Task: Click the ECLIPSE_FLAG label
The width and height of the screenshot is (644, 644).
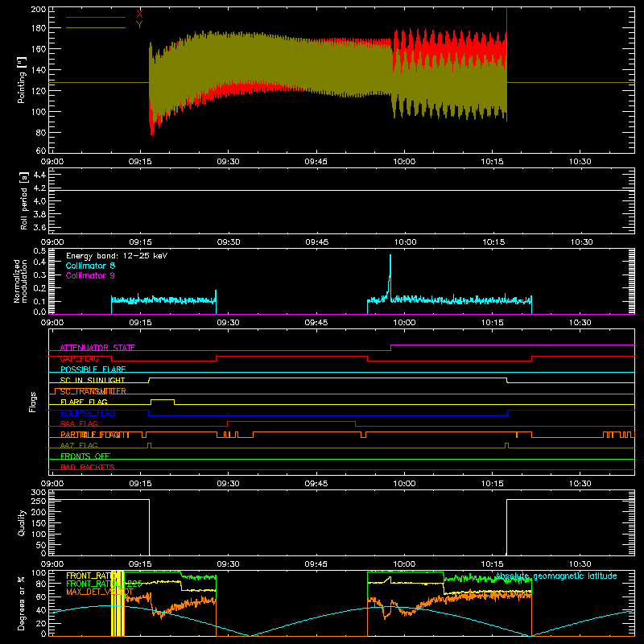Action: (88, 413)
